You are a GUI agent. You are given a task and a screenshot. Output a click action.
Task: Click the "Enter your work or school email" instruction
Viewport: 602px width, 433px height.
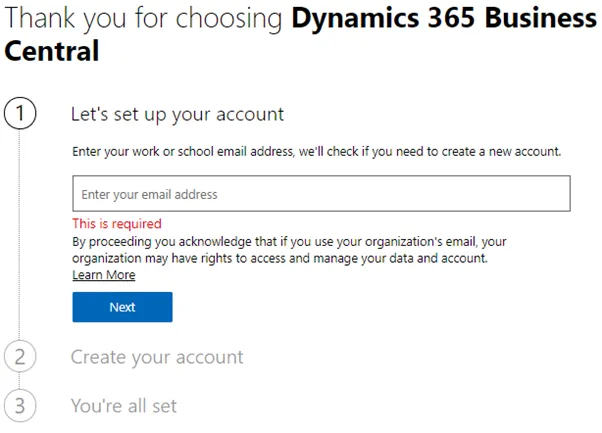(316, 151)
